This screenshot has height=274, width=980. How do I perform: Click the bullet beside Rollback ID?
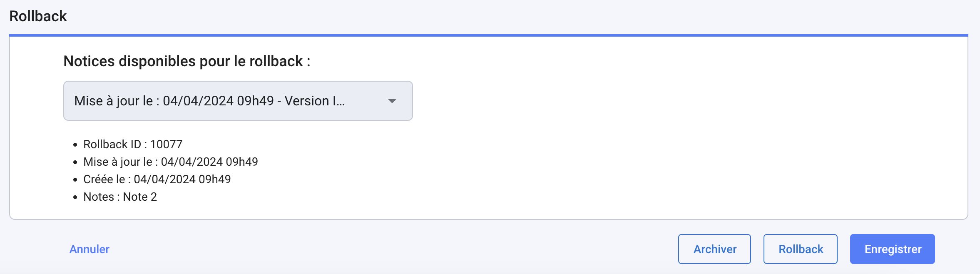75,145
